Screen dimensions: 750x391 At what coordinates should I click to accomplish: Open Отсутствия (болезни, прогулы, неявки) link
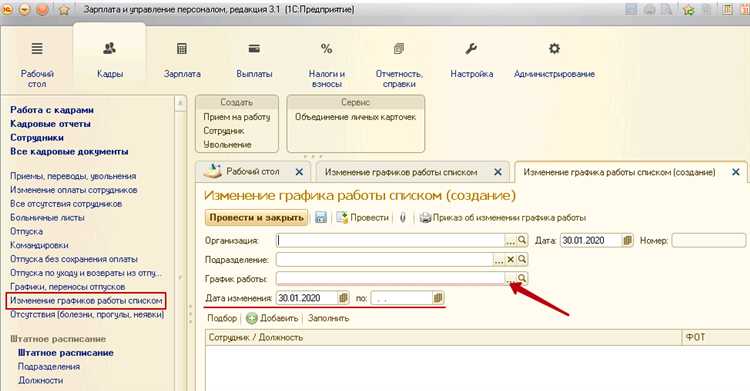click(x=87, y=315)
